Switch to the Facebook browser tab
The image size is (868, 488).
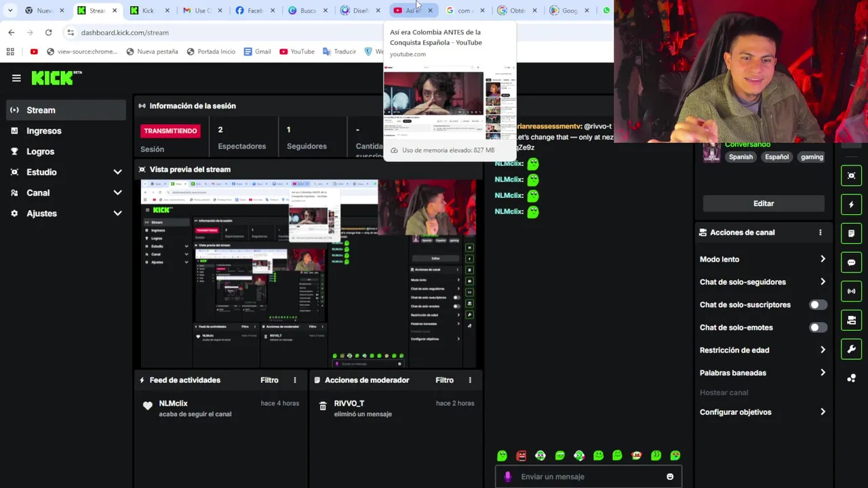point(255,10)
